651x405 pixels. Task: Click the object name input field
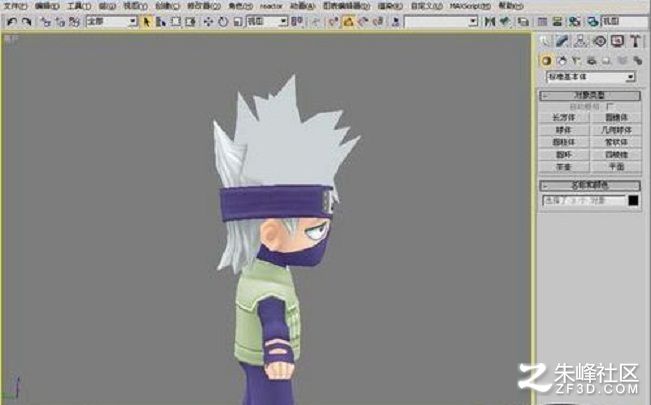[584, 201]
